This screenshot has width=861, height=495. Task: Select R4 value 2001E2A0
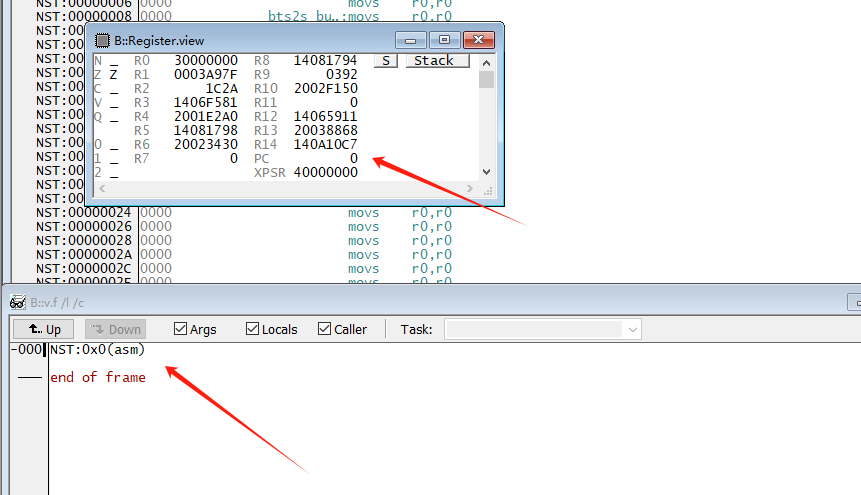tap(206, 116)
